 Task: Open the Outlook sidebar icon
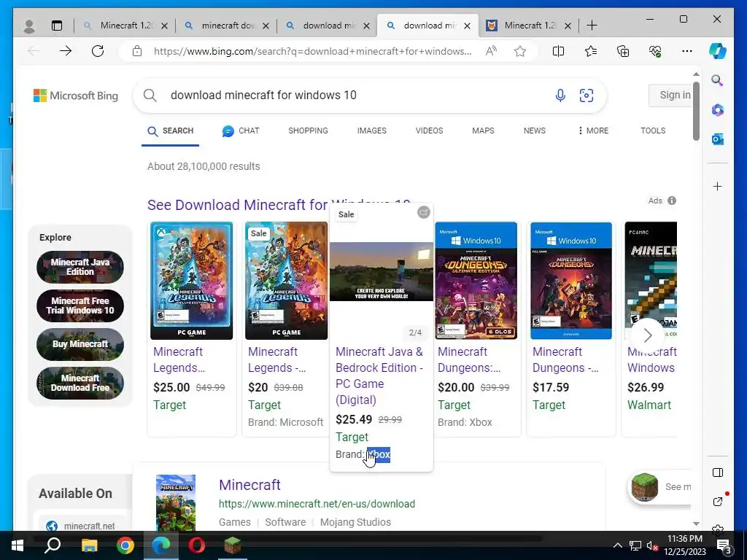click(x=718, y=139)
